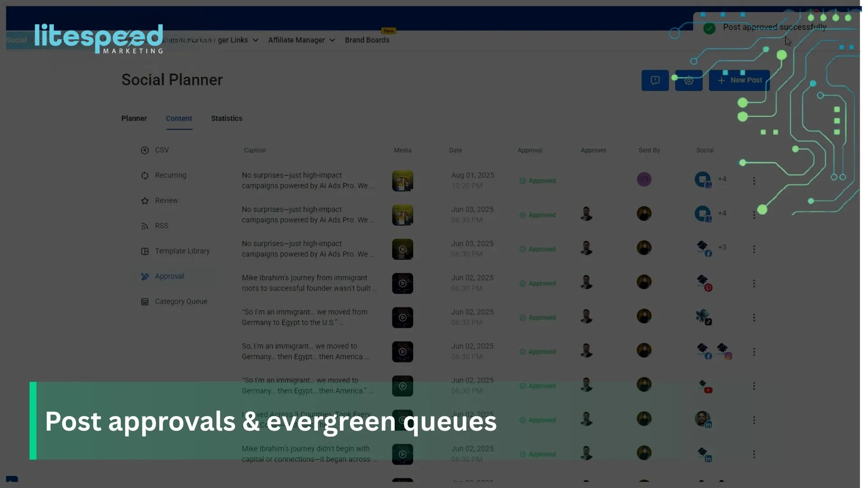Switch to the Statistics tab
This screenshot has height=488, width=868.
click(226, 118)
